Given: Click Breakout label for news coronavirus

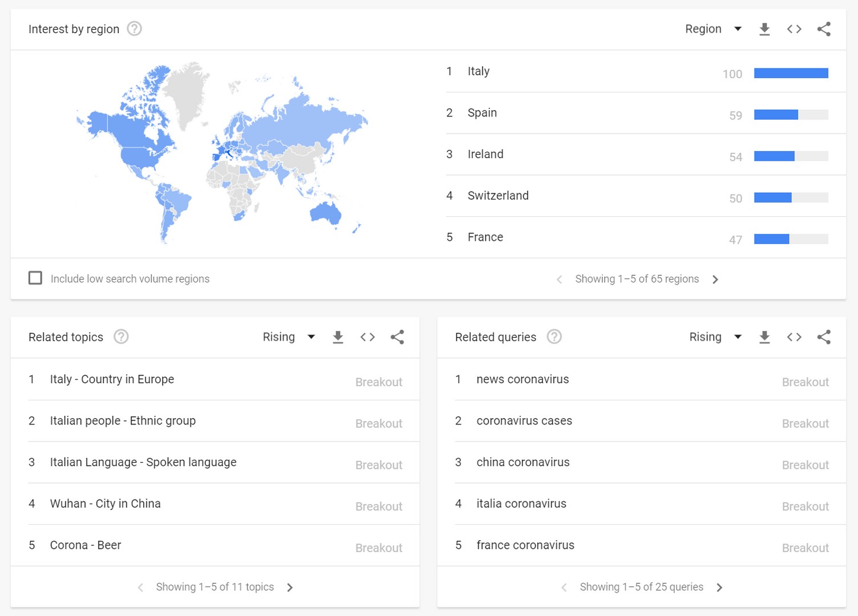Looking at the screenshot, I should point(806,382).
